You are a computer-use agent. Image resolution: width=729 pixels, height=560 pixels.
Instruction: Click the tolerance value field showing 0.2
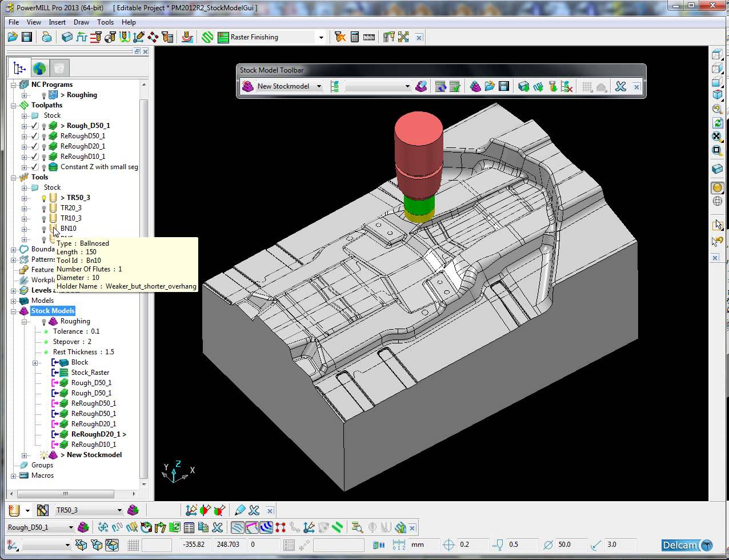[473, 545]
